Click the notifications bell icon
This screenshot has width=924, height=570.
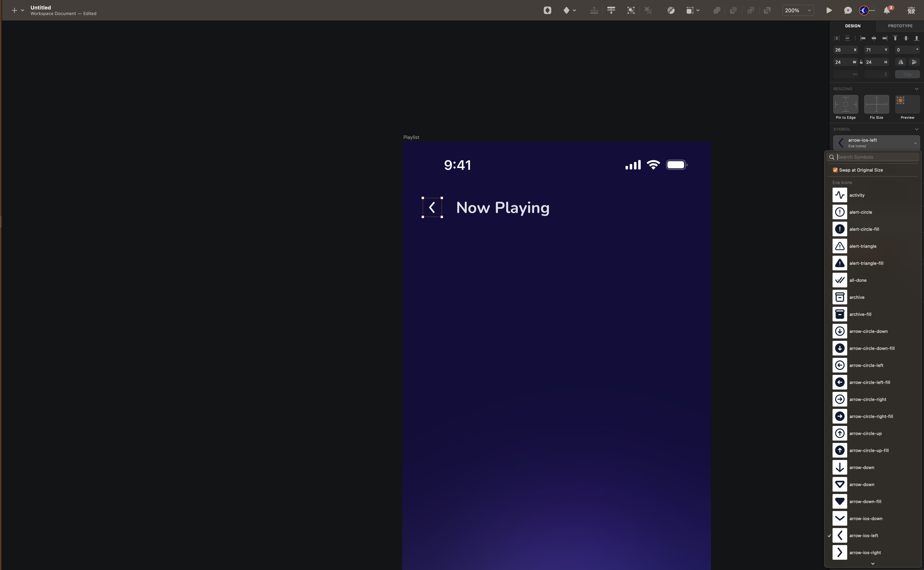tap(887, 10)
